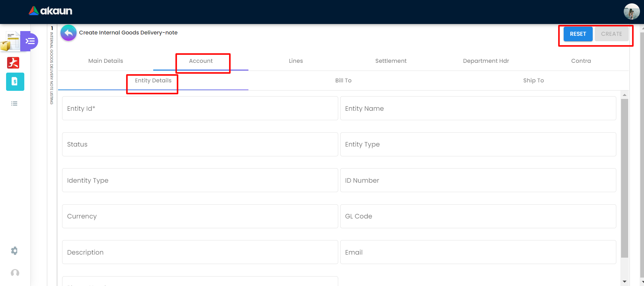Click the CREATE button
The height and width of the screenshot is (286, 644).
point(611,34)
